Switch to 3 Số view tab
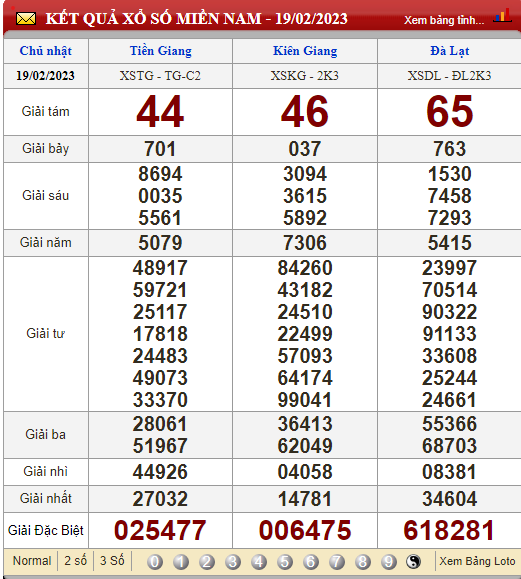This screenshot has height=579, width=521. [112, 561]
